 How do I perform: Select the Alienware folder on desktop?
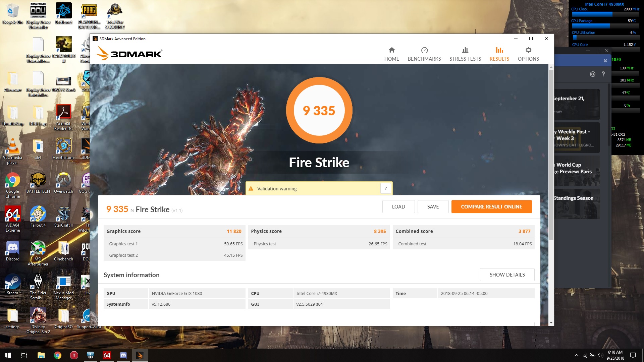click(x=13, y=81)
